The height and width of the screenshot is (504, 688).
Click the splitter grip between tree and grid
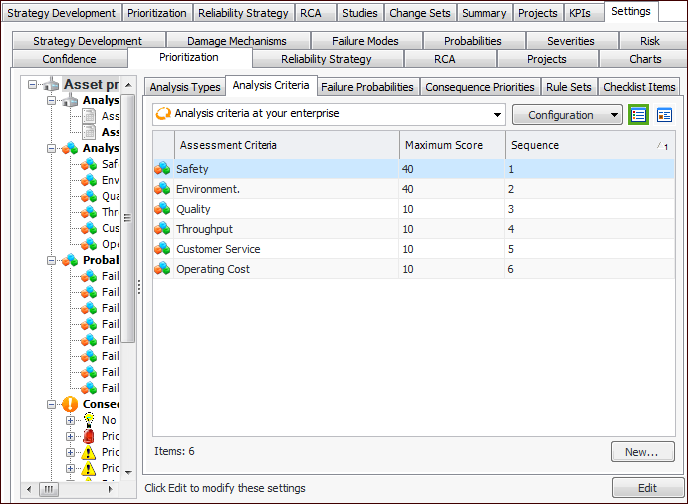coord(139,287)
